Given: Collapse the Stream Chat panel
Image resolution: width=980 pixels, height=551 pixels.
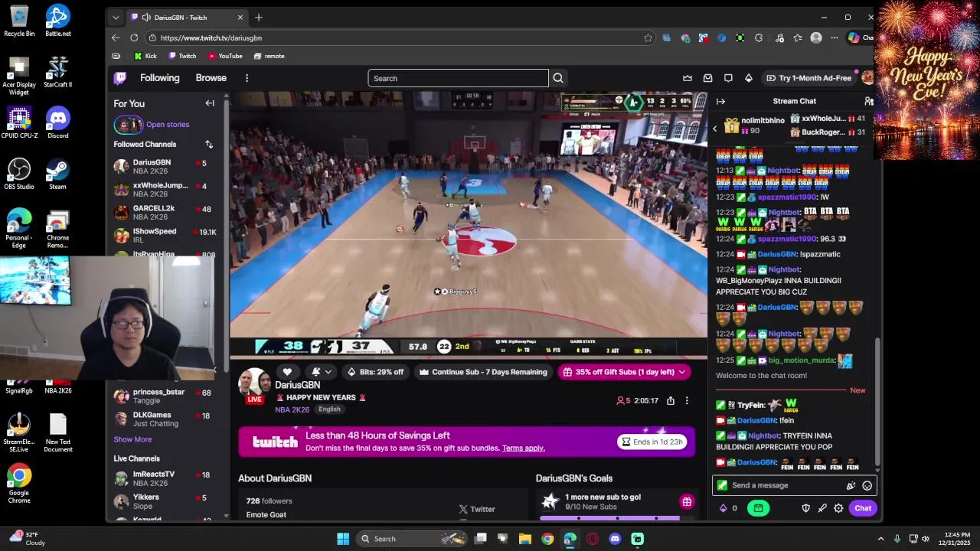Looking at the screenshot, I should click(x=720, y=101).
